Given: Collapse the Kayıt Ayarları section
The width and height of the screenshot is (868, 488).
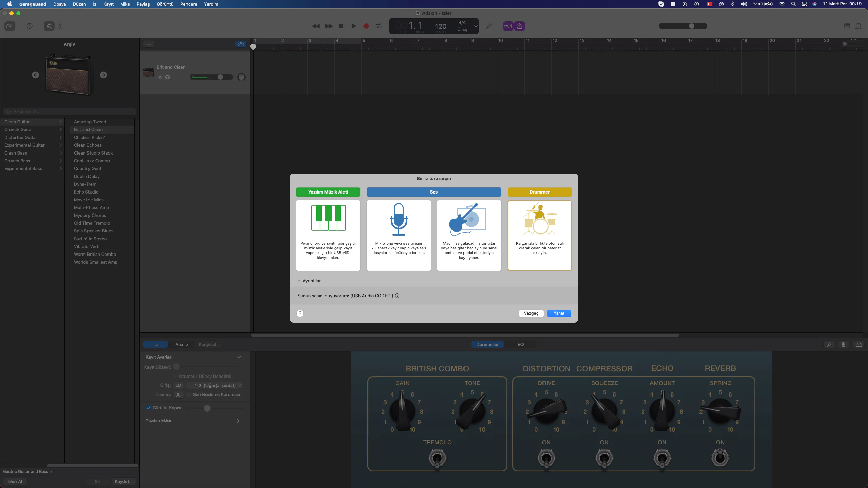Looking at the screenshot, I should tap(239, 357).
